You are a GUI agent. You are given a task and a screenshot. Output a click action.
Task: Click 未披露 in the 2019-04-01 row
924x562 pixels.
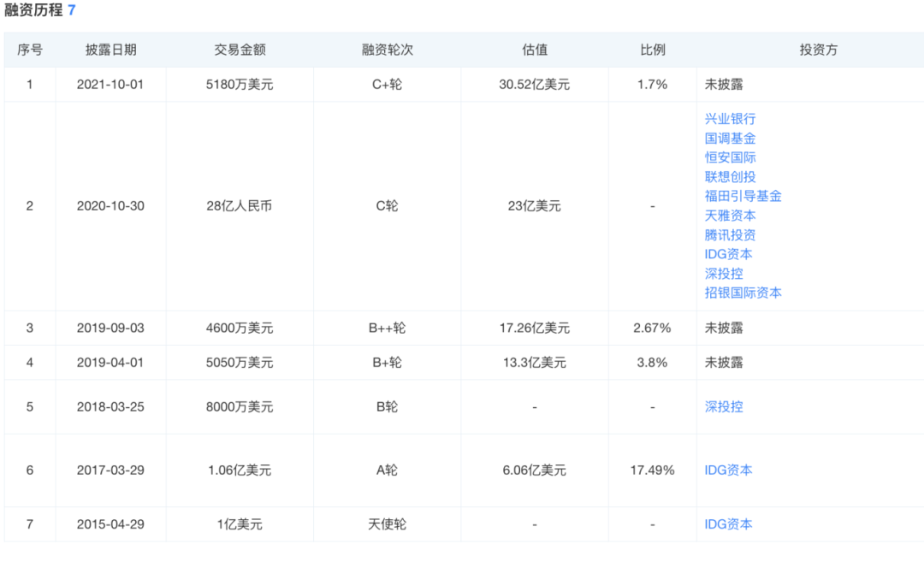click(724, 363)
